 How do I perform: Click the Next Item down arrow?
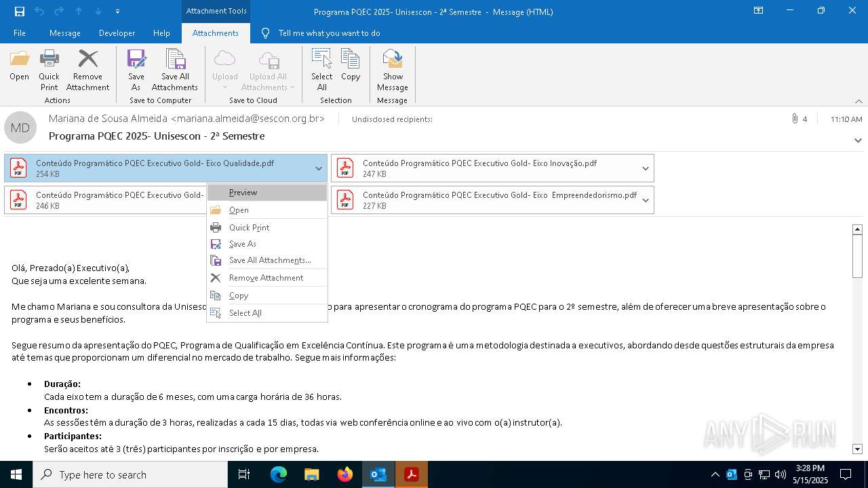tap(98, 12)
